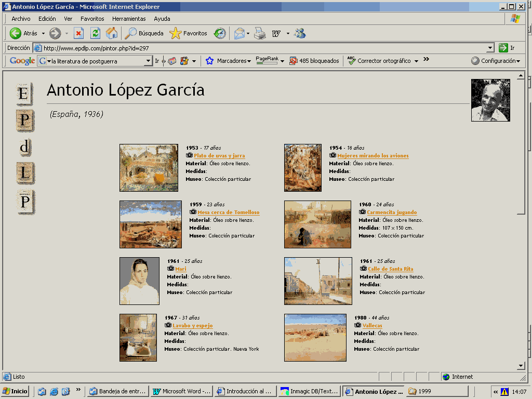
Task: Open the Vallecas painting link
Action: click(372, 325)
